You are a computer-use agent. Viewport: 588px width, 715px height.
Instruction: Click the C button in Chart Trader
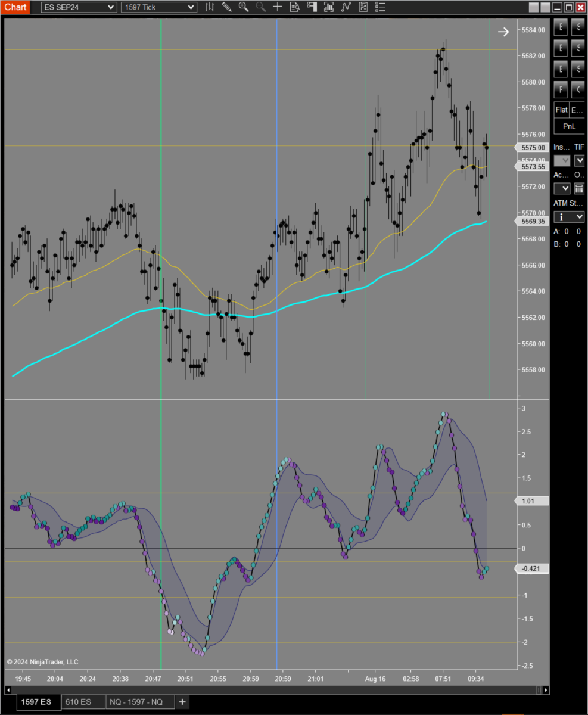tap(578, 89)
